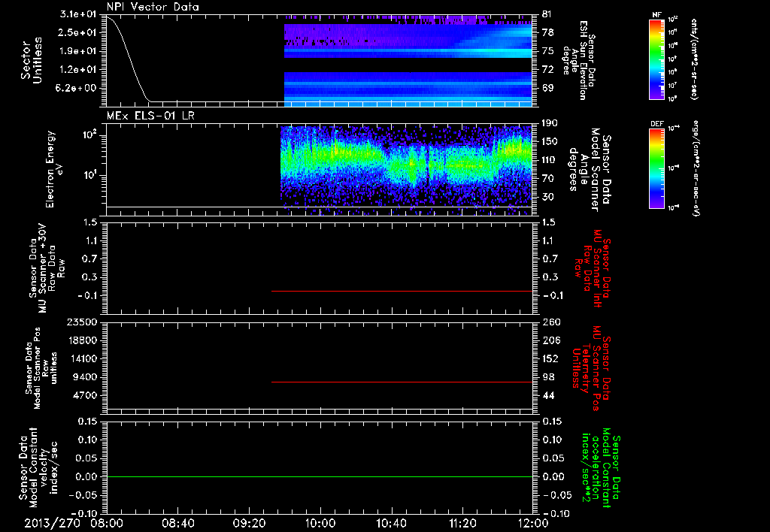Click the 260 telemetry tick label
Screen dimensions: 770x532
pyautogui.click(x=550, y=322)
